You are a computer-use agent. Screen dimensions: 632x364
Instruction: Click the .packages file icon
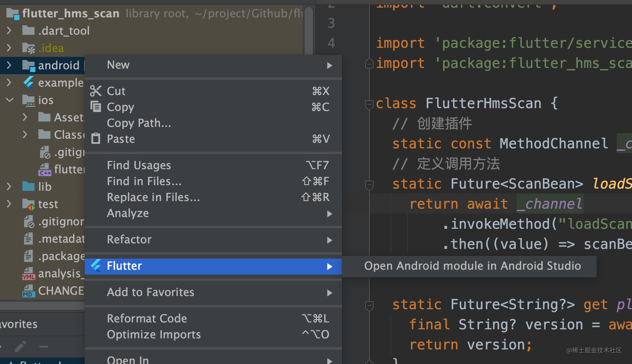click(x=28, y=256)
